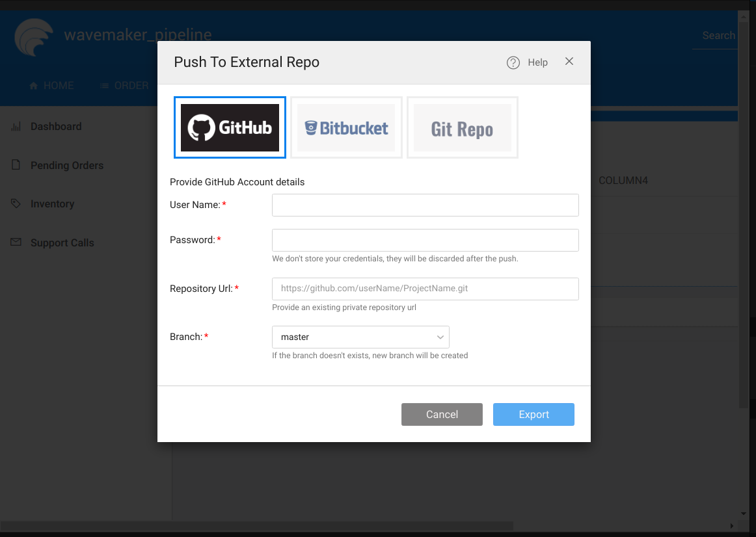This screenshot has height=537, width=756.
Task: Expand the branch selector chevron
Action: pyautogui.click(x=440, y=337)
